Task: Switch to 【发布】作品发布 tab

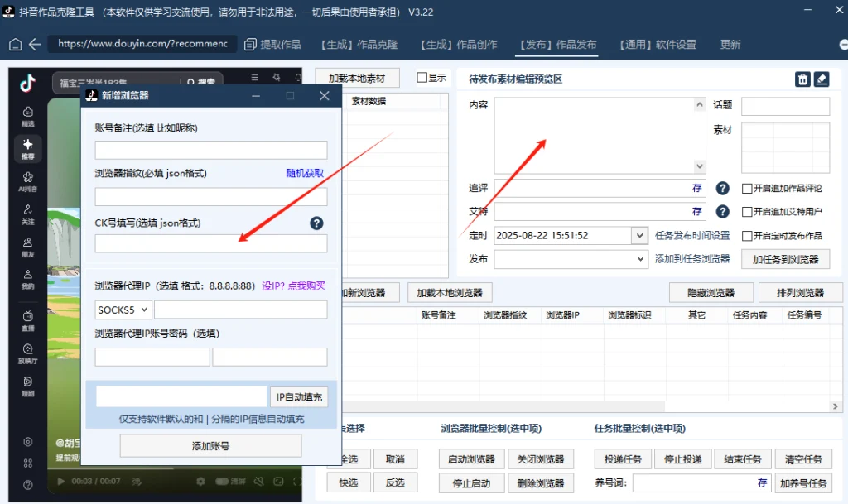Action: 558,45
